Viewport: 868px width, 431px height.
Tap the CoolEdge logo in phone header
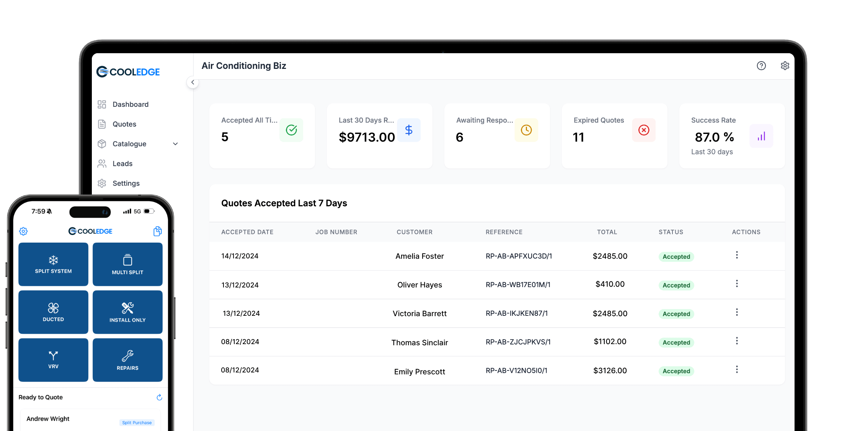90,231
